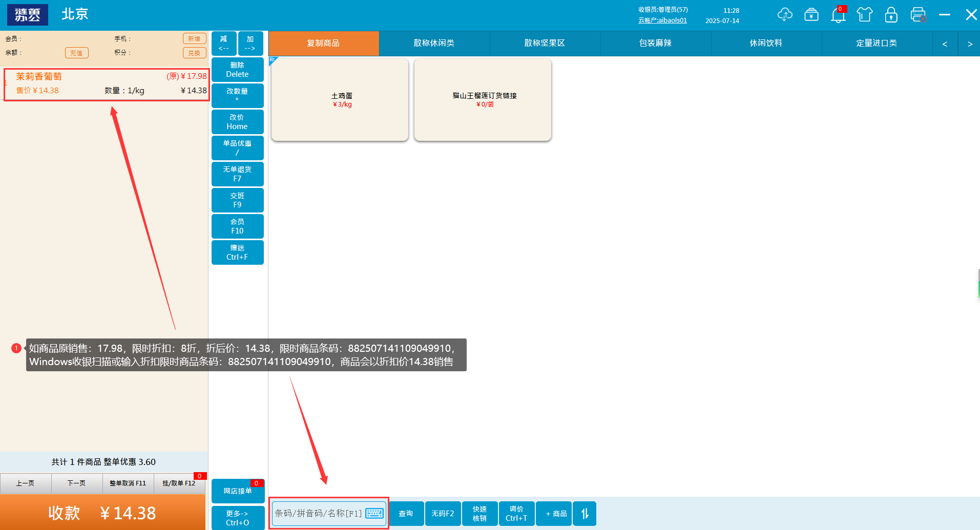The width and height of the screenshot is (980, 530).
Task: Select the 土鸡蛋 product tile
Action: tap(340, 99)
